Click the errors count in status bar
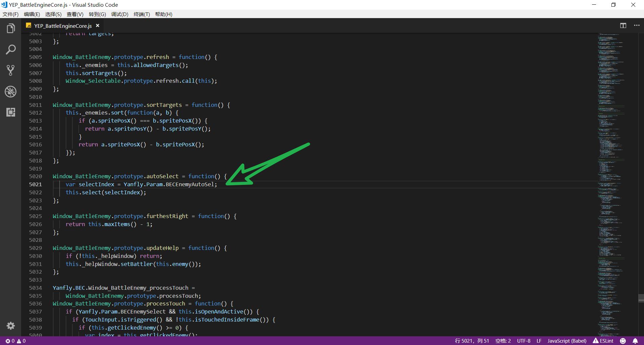The width and height of the screenshot is (644, 345). [x=10, y=341]
